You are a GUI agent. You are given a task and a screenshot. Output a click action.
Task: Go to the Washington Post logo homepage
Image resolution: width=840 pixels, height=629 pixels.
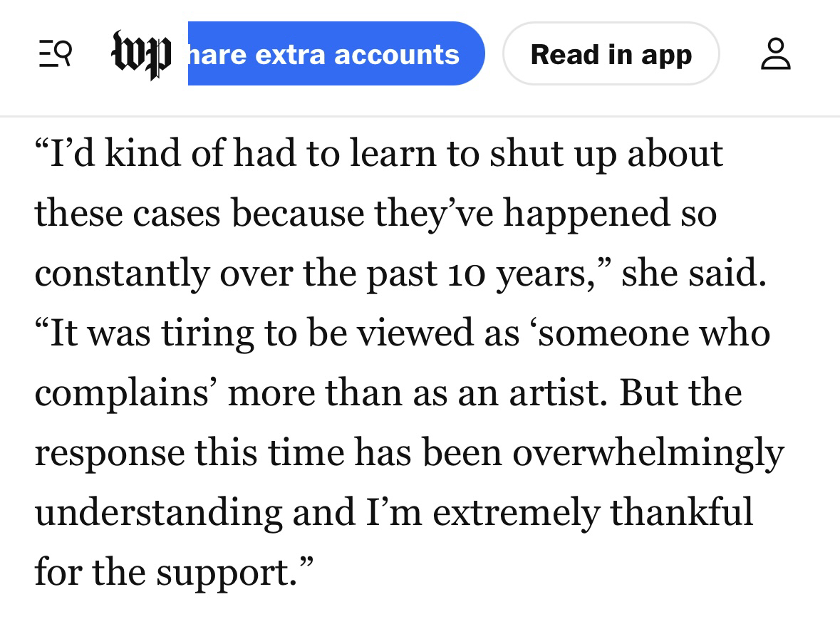[x=142, y=54]
